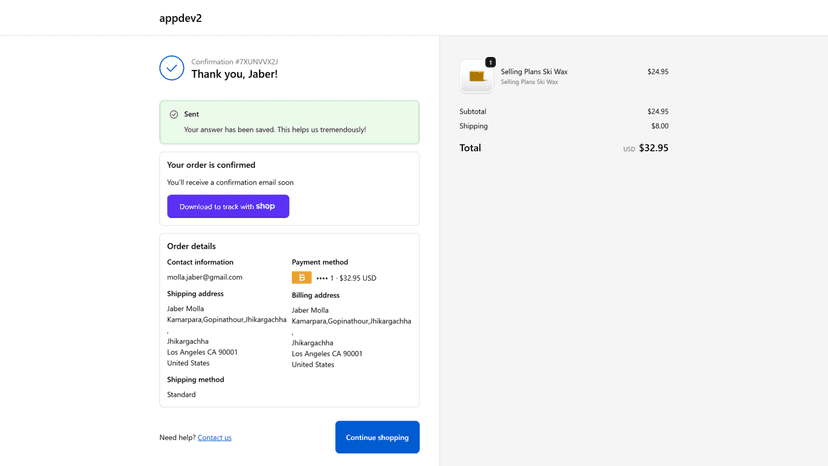Click the appdev2 store name
Image resolution: width=828 pixels, height=466 pixels.
point(180,18)
